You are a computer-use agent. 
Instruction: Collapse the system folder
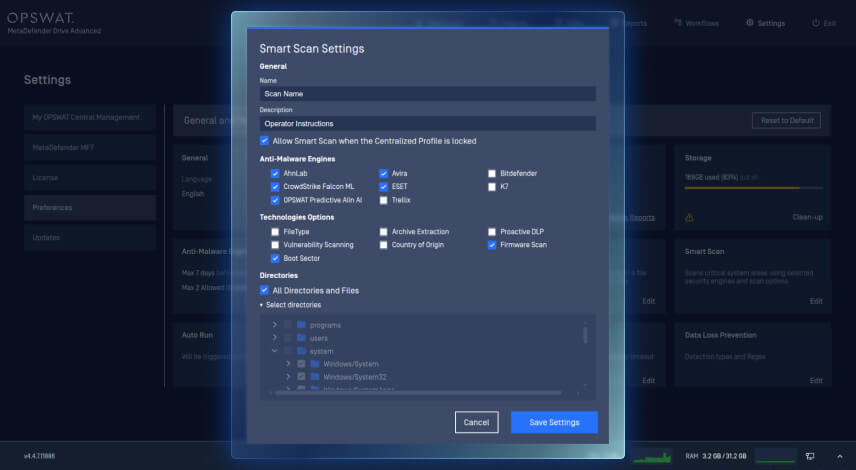pos(275,351)
